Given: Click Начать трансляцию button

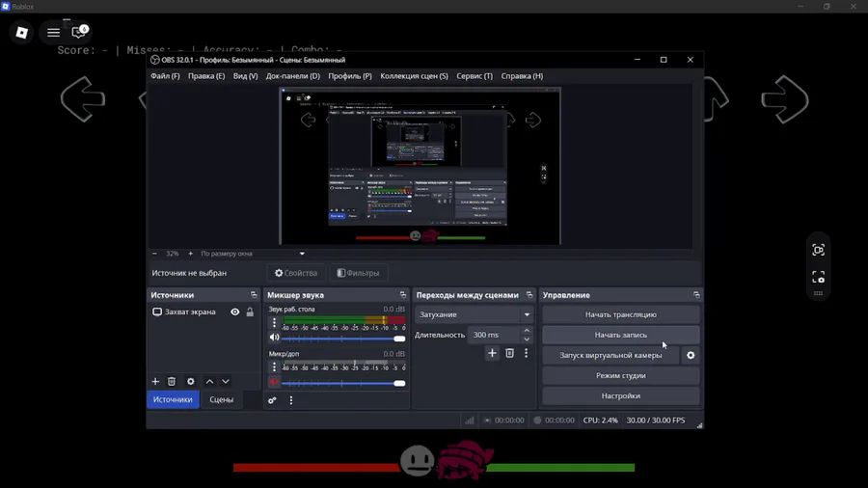Looking at the screenshot, I should [x=620, y=314].
